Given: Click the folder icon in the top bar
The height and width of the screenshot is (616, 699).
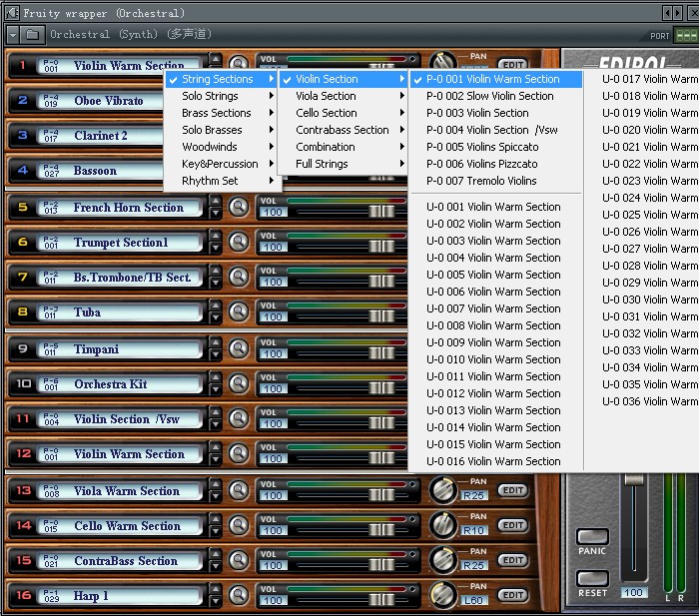Looking at the screenshot, I should [33, 34].
